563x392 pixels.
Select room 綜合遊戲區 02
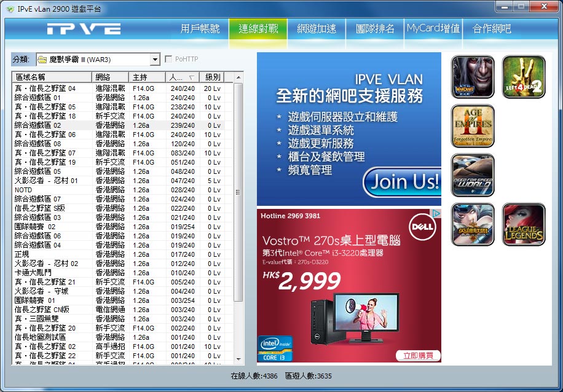click(x=118, y=125)
